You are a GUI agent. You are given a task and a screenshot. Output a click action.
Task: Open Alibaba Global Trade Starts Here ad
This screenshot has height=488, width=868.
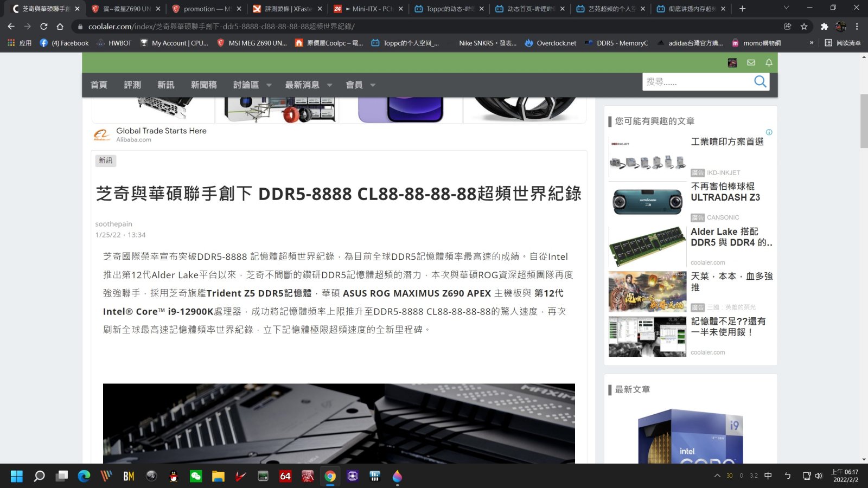161,131
